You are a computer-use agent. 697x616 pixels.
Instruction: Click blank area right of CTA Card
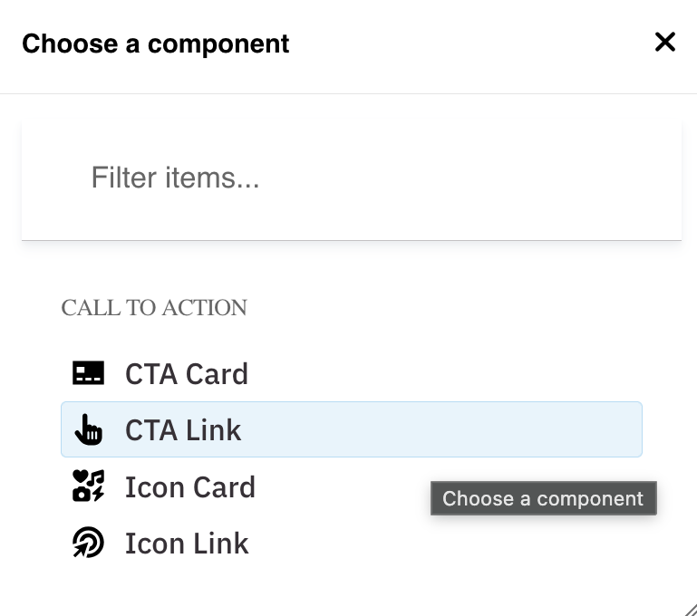(x=453, y=373)
